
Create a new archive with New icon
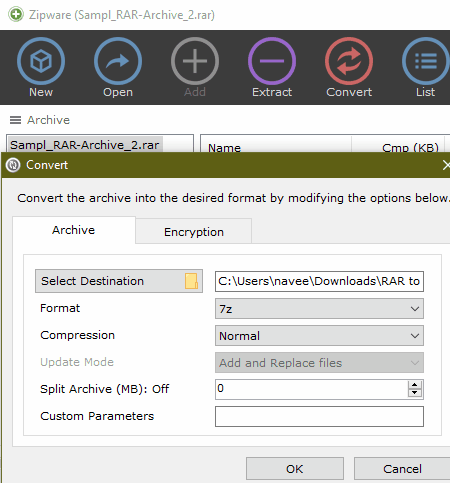[x=41, y=61]
